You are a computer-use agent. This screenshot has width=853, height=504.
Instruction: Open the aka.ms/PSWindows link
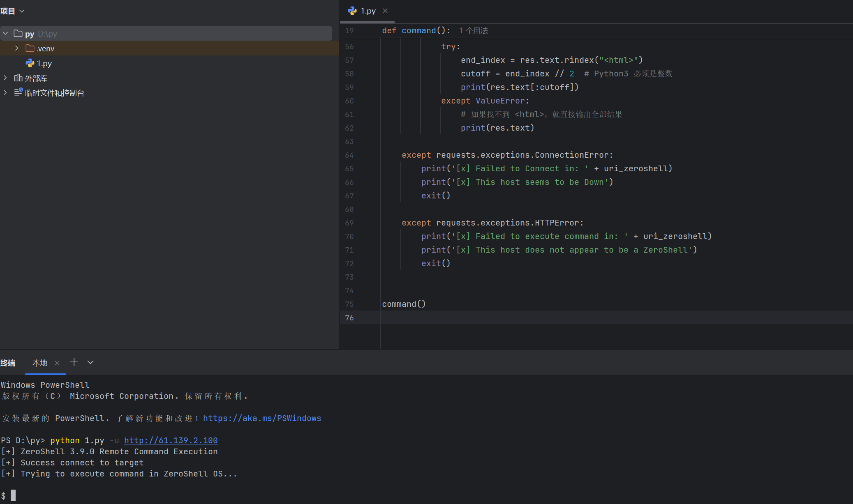click(262, 418)
